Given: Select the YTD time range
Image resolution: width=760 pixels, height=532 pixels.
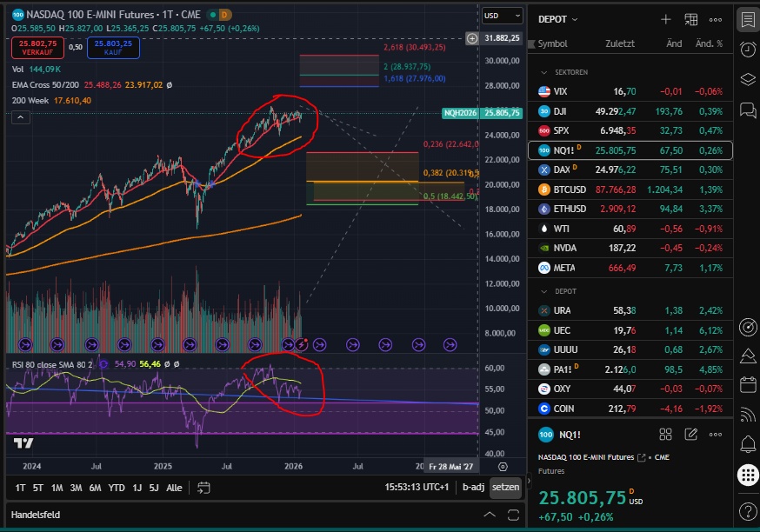Looking at the screenshot, I should (117, 488).
